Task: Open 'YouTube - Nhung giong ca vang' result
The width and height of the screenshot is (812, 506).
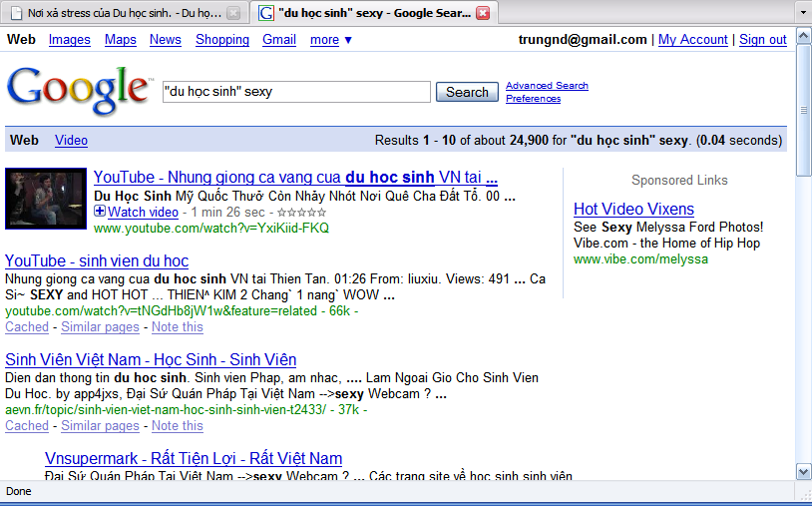Action: click(x=295, y=178)
